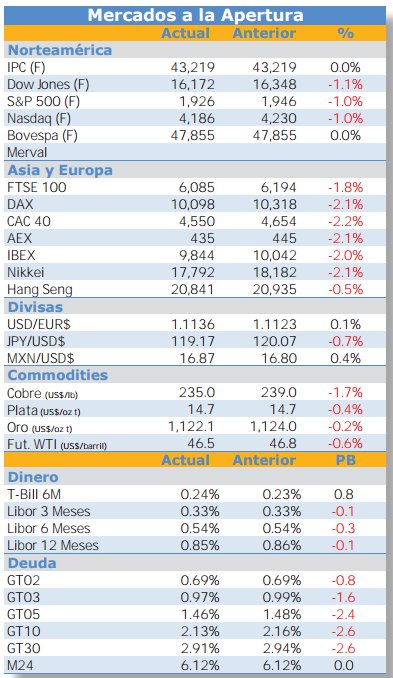Click the DAX row label
Screen dimensions: 393x678
(x=20, y=204)
